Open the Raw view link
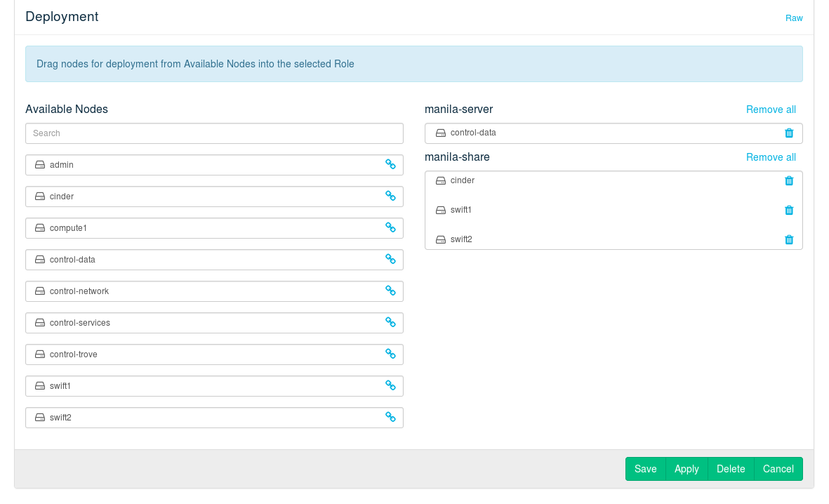Viewport: 829px width, 504px height. point(794,18)
